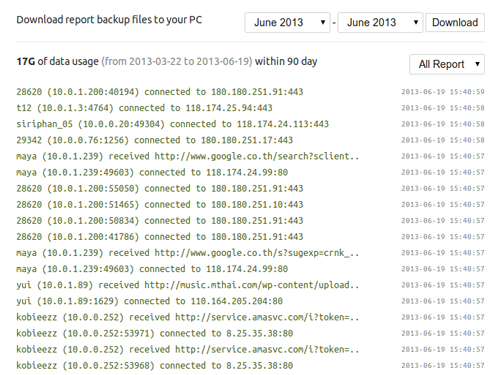Image resolution: width=500 pixels, height=375 pixels.
Task: Select yui connected to 110.164.205.204:80 entry
Action: click(149, 301)
